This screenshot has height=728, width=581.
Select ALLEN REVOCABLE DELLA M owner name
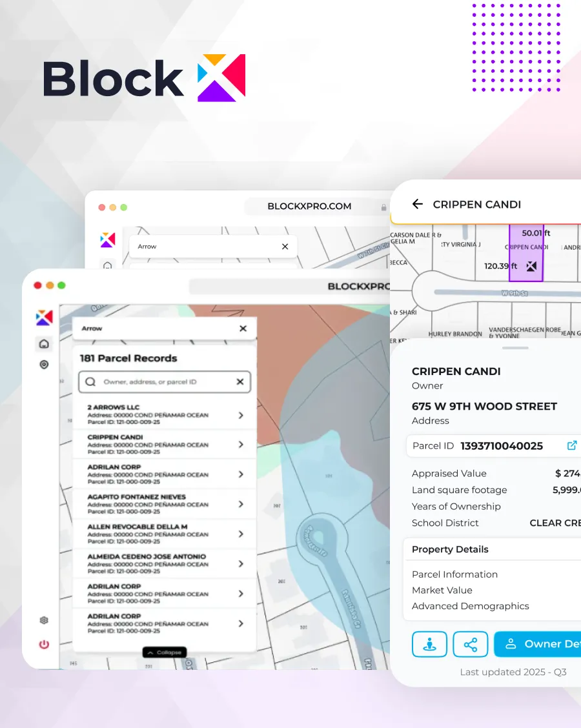pyautogui.click(x=138, y=527)
